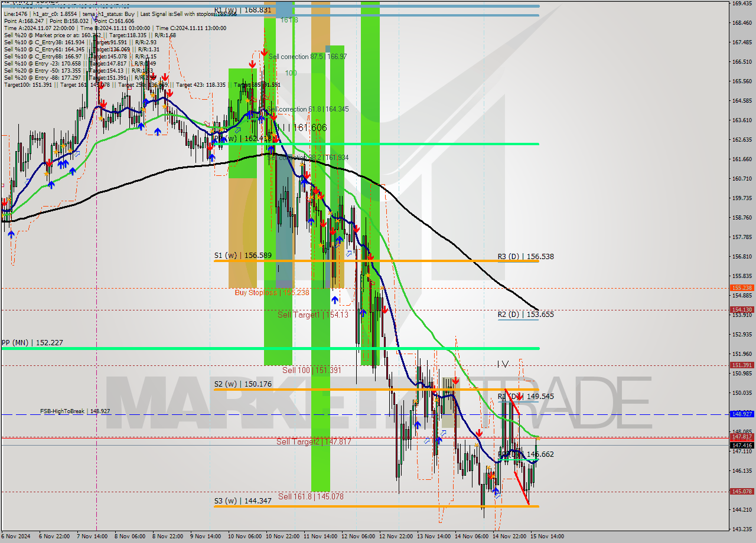Select the 12 Nov 22:00 time label
Image resolution: width=756 pixels, height=543 pixels.
coord(396,537)
